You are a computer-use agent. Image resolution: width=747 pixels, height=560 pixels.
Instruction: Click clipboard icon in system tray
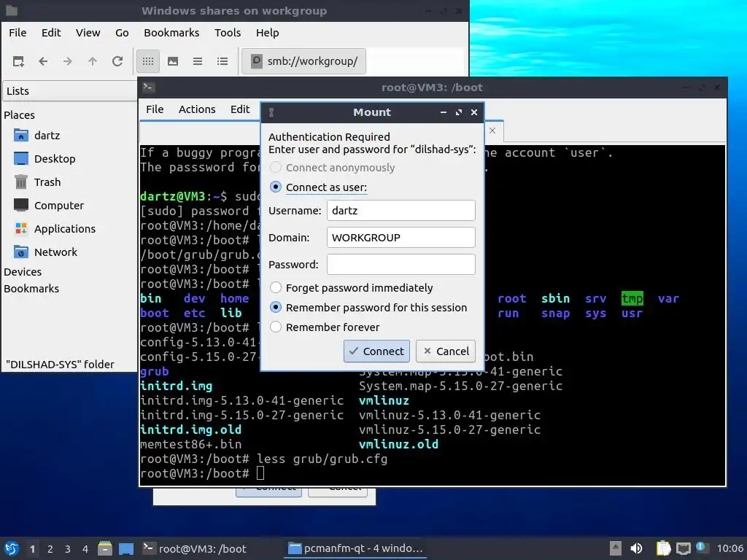(663, 548)
